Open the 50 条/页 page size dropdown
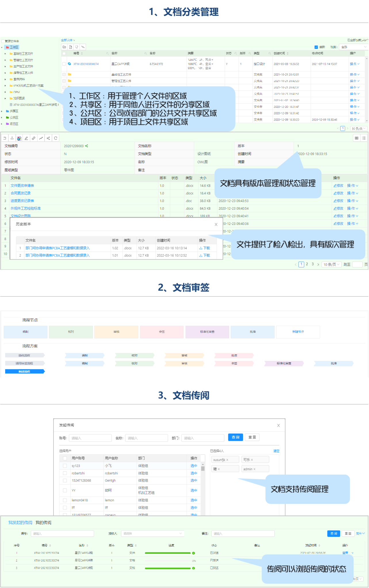Viewport: 369px width, 588px height. pos(359,129)
